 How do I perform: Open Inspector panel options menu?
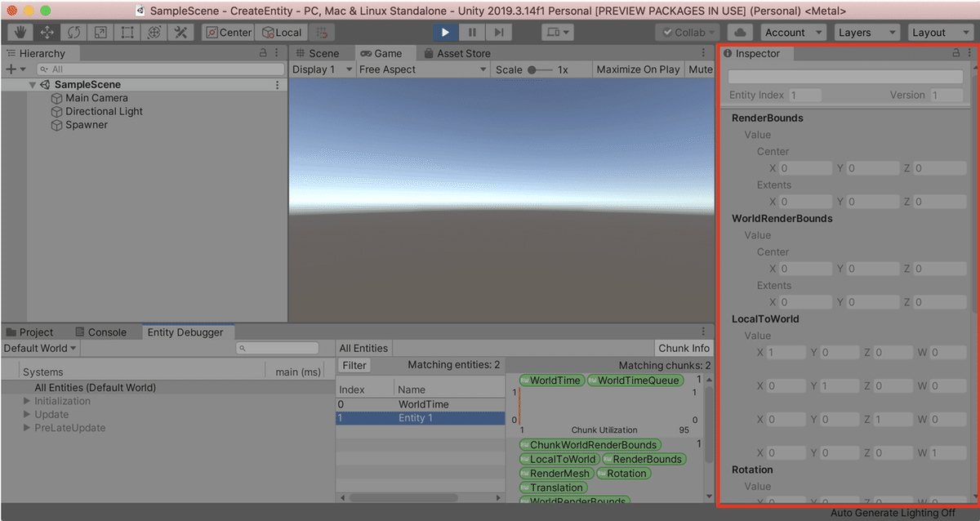[x=969, y=53]
